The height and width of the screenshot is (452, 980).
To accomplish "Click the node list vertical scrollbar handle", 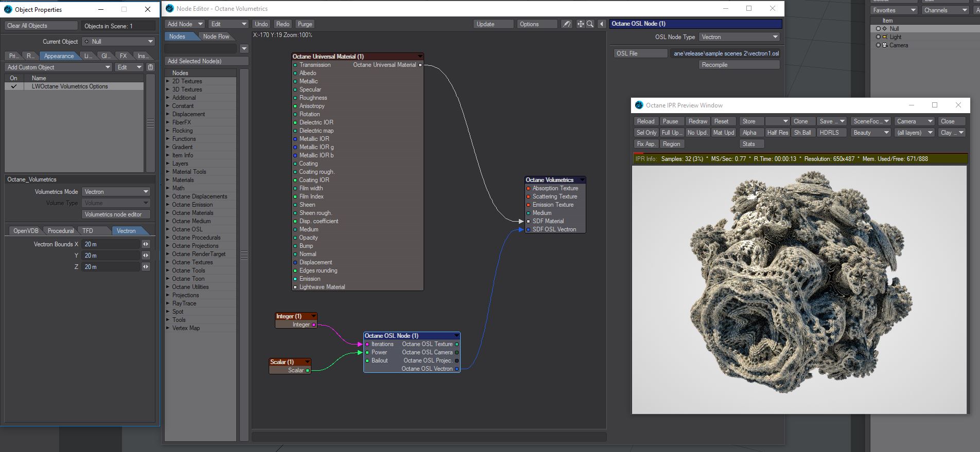I will tap(244, 255).
